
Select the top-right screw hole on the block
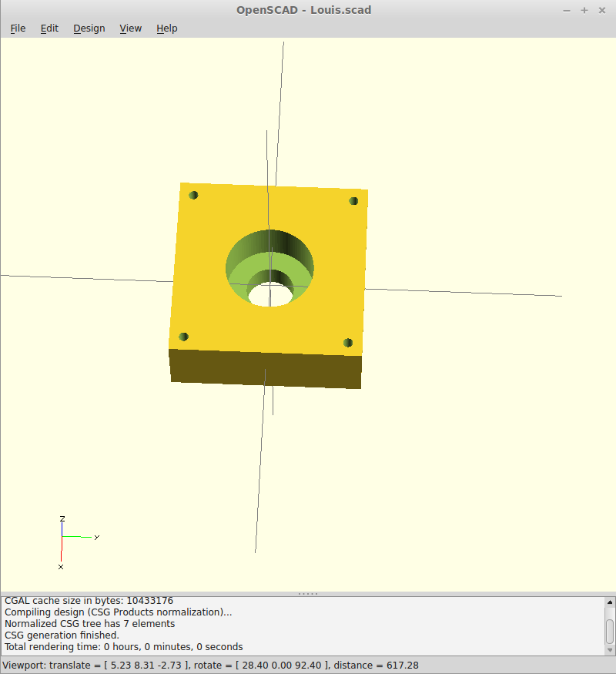pos(353,201)
